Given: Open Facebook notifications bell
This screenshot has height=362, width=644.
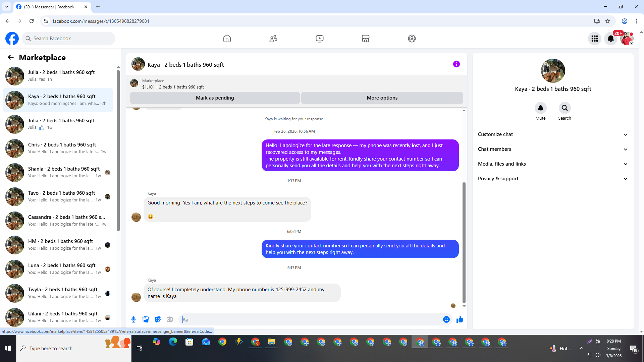Looking at the screenshot, I should pos(610,39).
